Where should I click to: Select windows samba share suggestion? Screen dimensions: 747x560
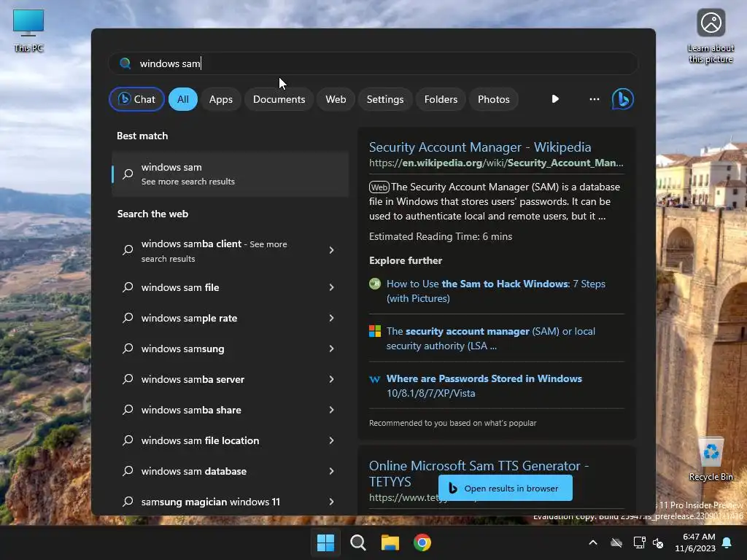(230, 410)
